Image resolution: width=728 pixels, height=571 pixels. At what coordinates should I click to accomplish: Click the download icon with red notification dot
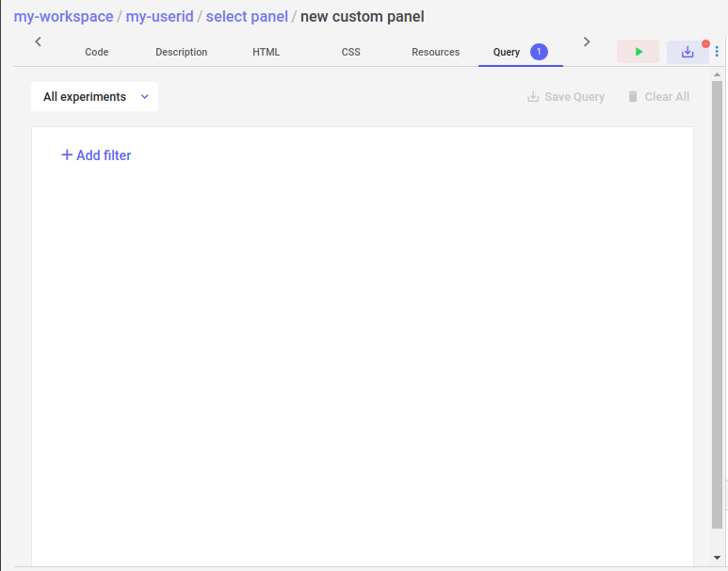coord(688,52)
